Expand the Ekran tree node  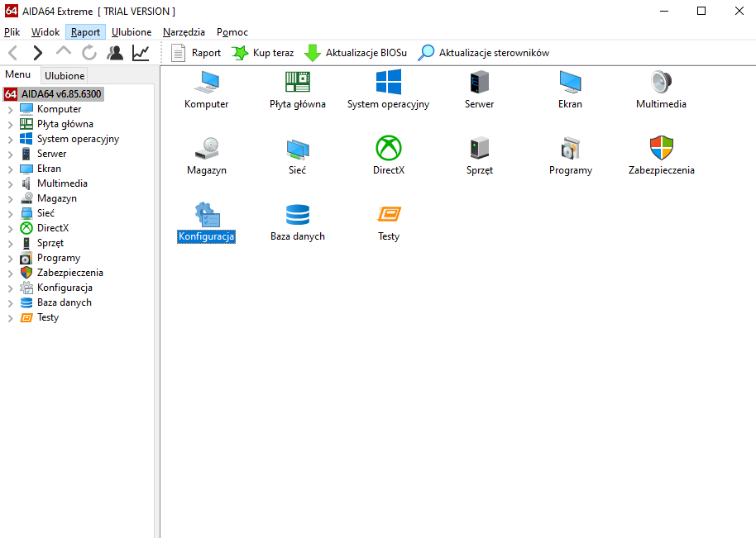click(10, 169)
